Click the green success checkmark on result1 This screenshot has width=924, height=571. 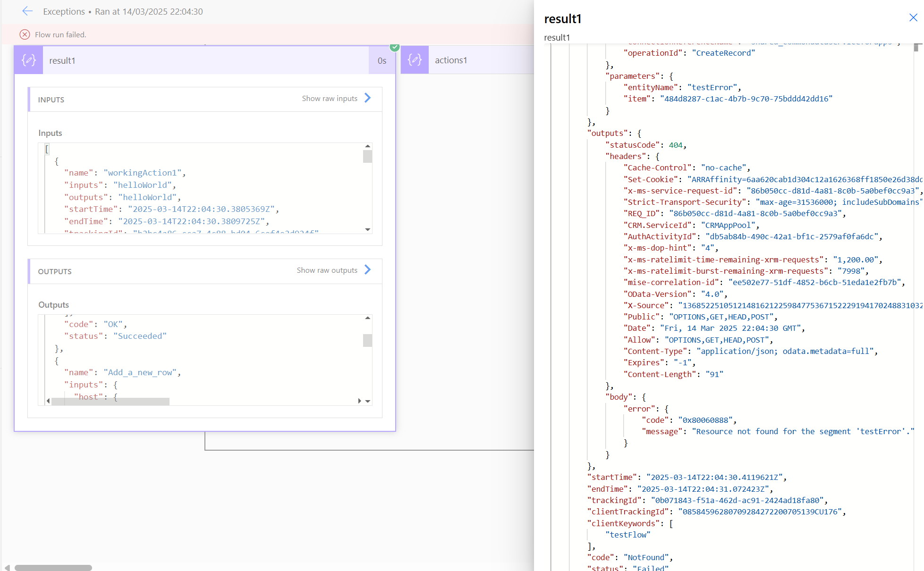pyautogui.click(x=395, y=47)
